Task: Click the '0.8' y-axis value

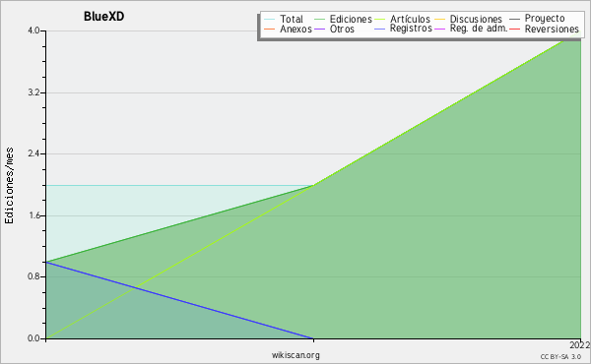Action: coord(33,276)
